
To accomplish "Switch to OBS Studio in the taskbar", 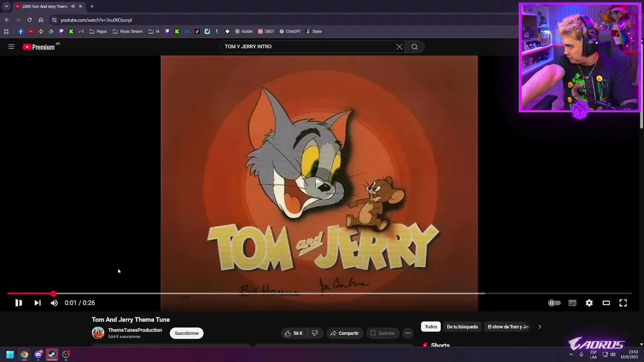I will (66, 354).
